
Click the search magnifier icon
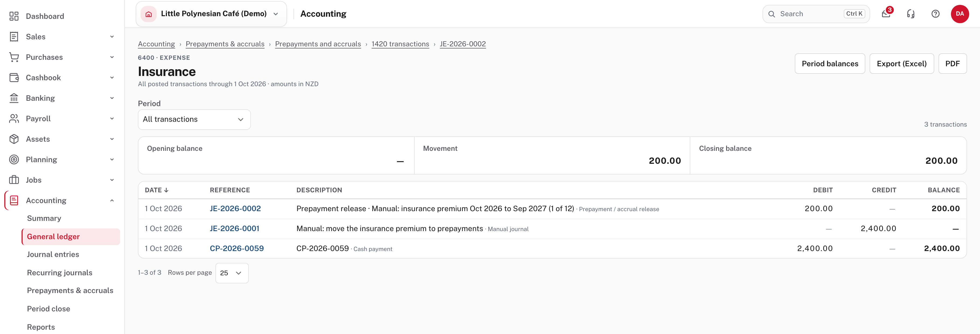[x=772, y=14]
